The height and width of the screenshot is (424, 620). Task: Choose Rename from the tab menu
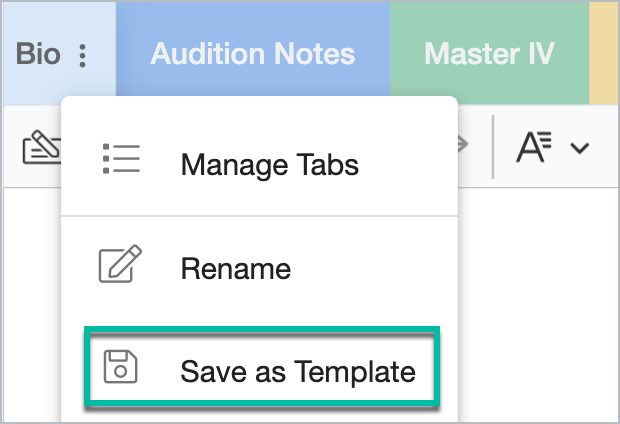pos(259,269)
